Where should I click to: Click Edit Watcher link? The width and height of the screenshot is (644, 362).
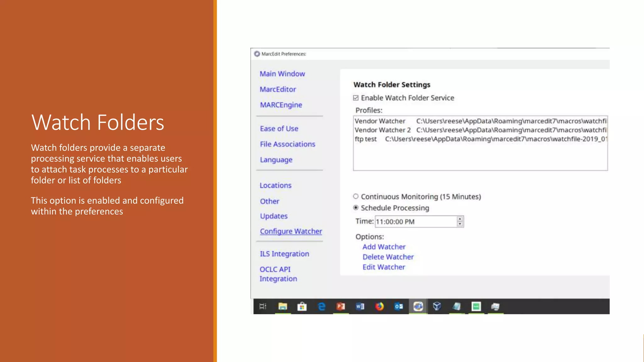pyautogui.click(x=384, y=267)
